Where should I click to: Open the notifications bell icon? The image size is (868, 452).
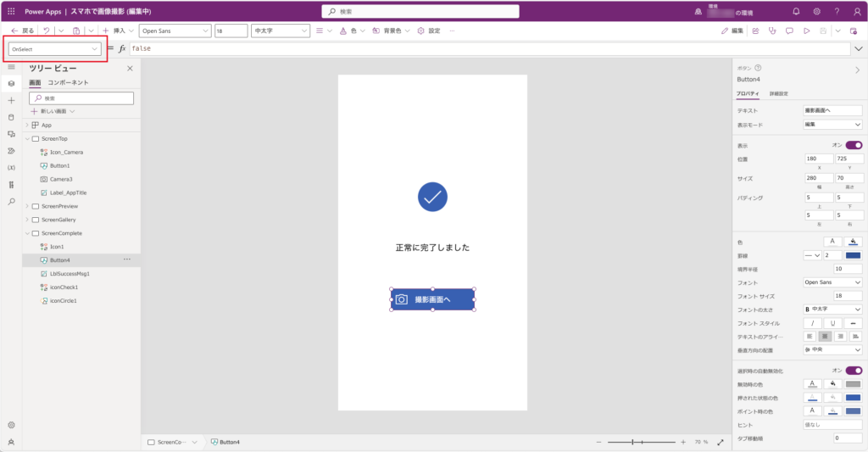pyautogui.click(x=795, y=12)
